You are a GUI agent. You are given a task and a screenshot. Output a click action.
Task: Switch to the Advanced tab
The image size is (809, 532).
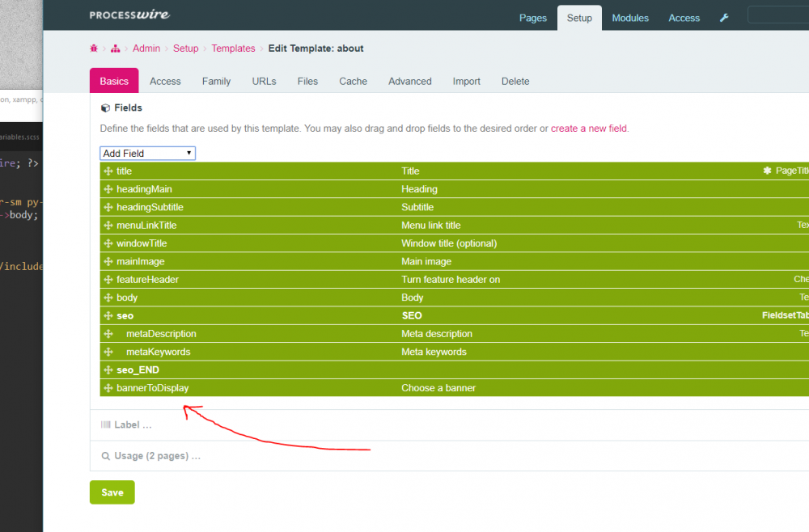[x=409, y=82]
